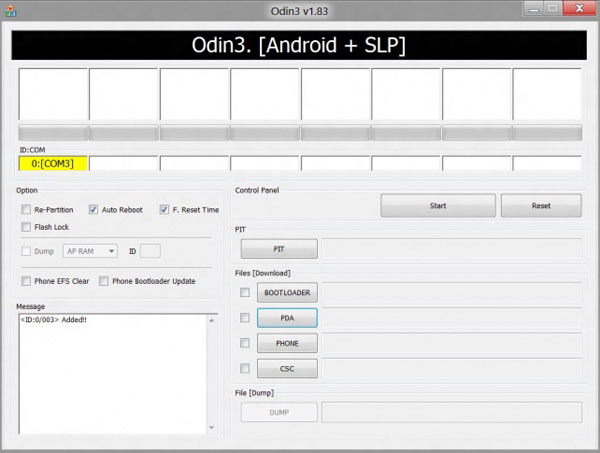The width and height of the screenshot is (600, 453).
Task: Browse for a PDA firmware file
Action: (287, 318)
